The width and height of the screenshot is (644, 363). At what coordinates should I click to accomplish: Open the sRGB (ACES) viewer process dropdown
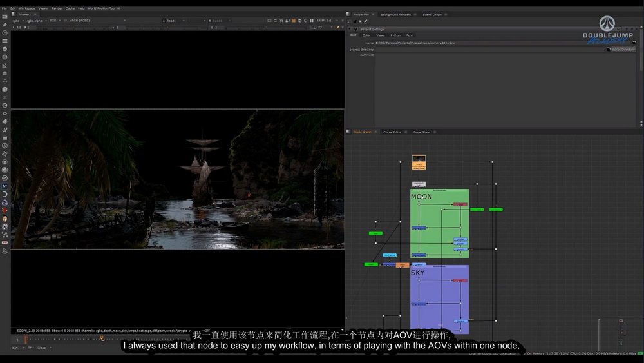coord(97,21)
